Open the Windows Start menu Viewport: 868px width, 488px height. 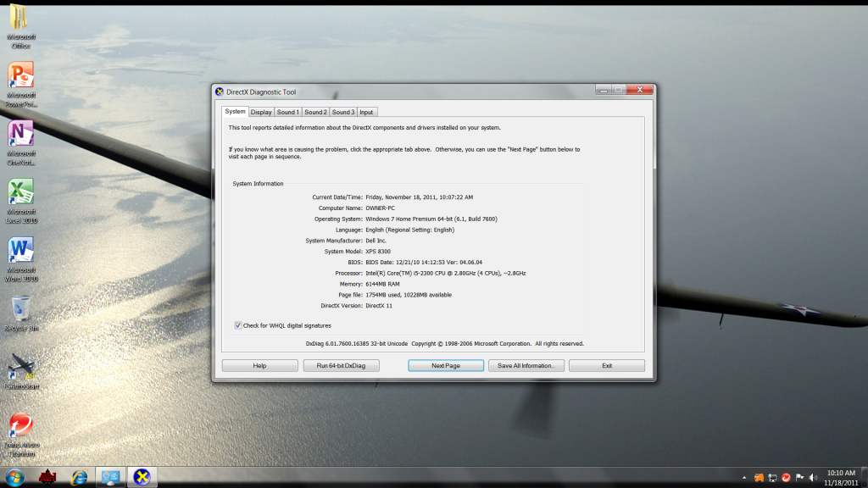tap(15, 477)
